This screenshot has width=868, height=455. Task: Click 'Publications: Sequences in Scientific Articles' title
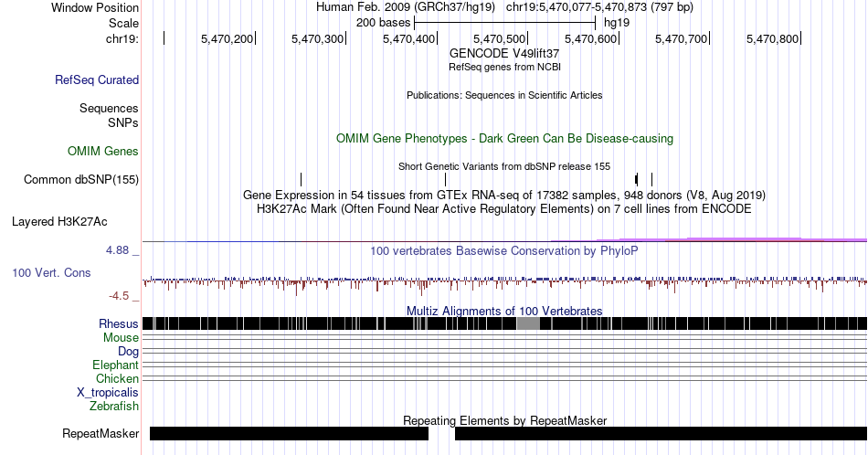point(504,95)
